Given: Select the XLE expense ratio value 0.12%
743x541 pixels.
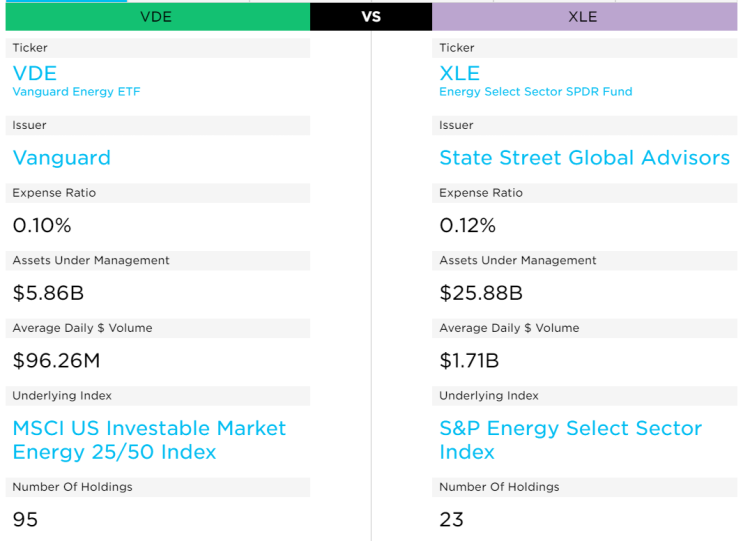Looking at the screenshot, I should [x=468, y=225].
